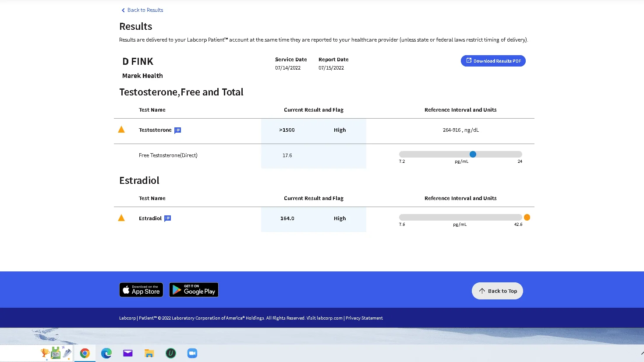Screen dimensions: 644x362
Task: Click the sports widget on the taskbar
Action: click(55, 353)
